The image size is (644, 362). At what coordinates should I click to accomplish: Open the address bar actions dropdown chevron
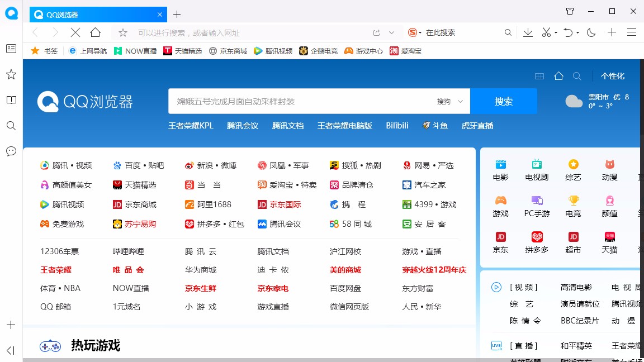pos(392,32)
